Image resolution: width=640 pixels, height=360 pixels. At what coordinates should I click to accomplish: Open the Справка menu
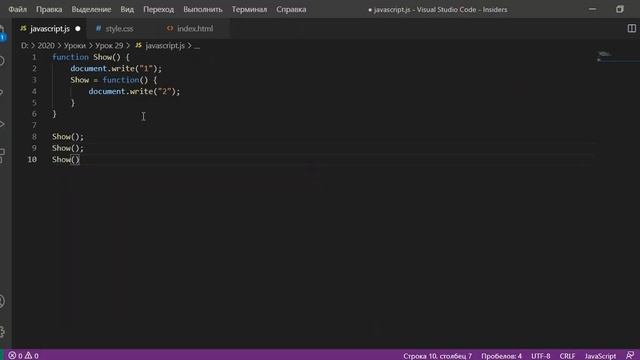(291, 9)
